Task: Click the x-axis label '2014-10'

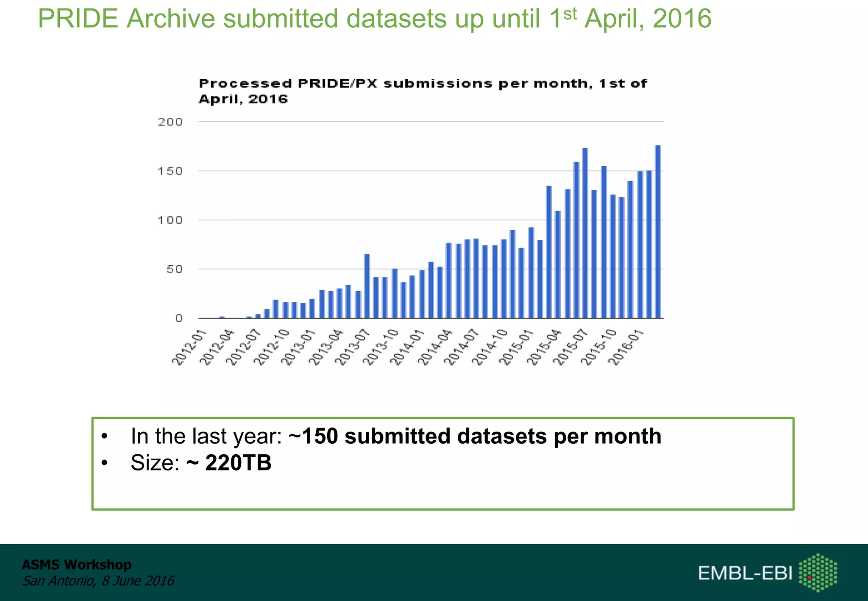Action: (490, 347)
